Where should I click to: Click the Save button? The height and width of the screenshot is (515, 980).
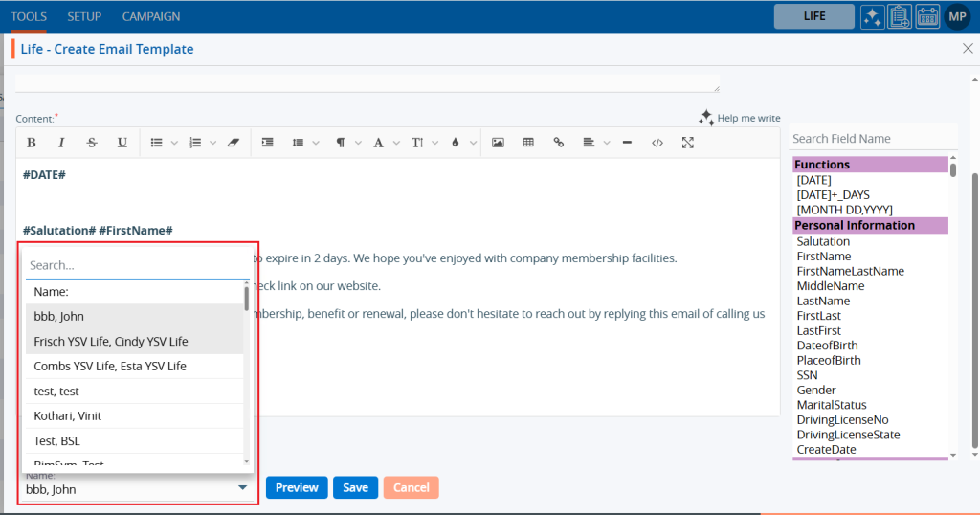pyautogui.click(x=355, y=487)
